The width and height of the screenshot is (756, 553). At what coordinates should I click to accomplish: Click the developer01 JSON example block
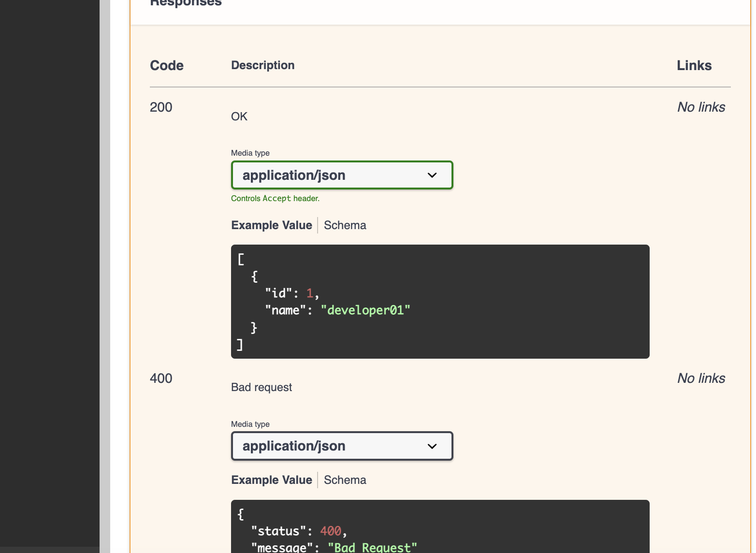click(x=440, y=302)
